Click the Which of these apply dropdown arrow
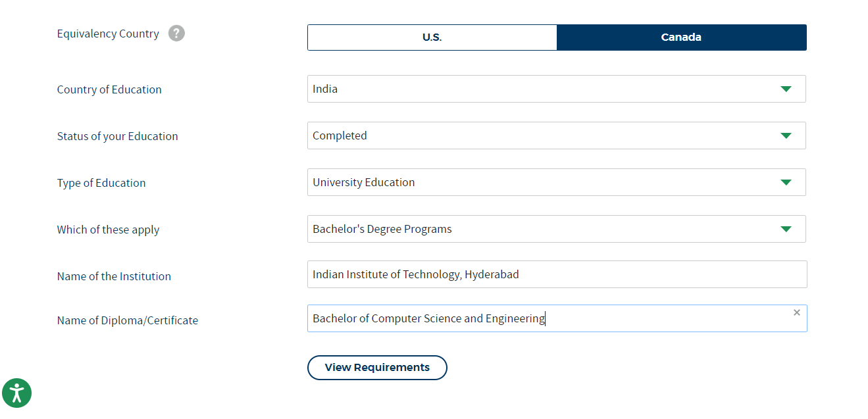The width and height of the screenshot is (868, 419). pos(786,229)
